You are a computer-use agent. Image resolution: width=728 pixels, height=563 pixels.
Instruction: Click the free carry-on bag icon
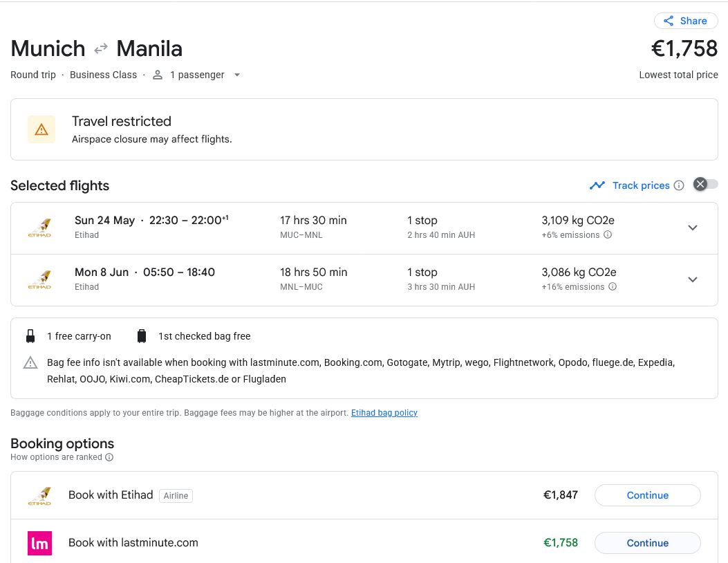(30, 336)
